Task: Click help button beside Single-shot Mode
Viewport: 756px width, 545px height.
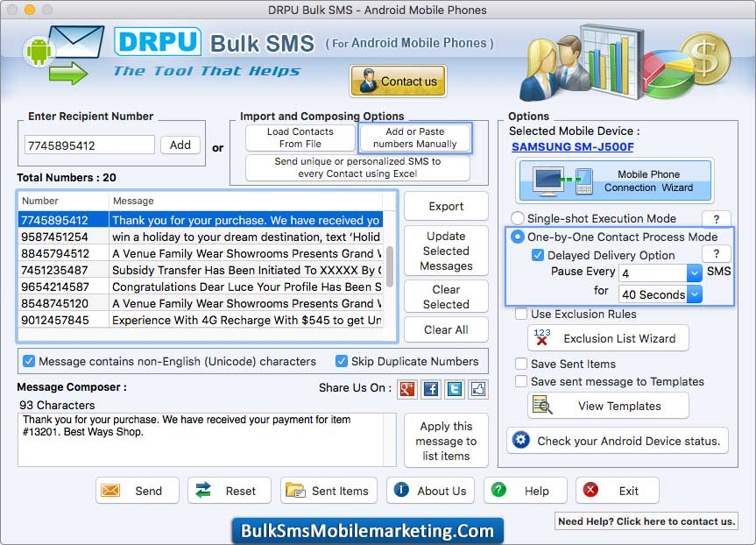Action: [717, 219]
